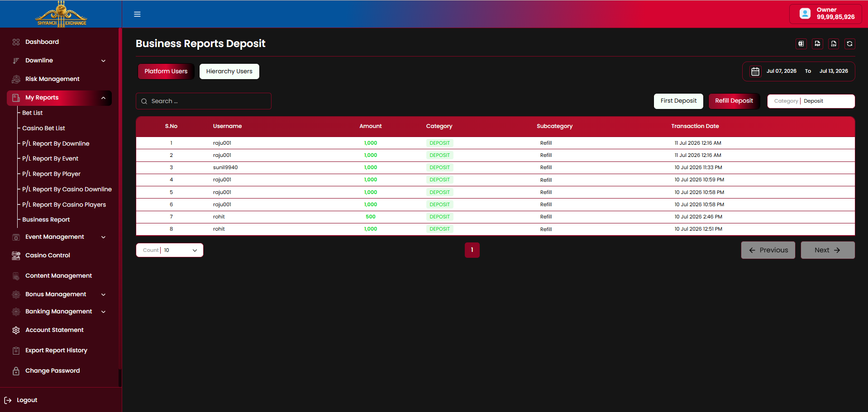Viewport: 868px width, 412px height.
Task: Export report to Excel icon
Action: 801,44
